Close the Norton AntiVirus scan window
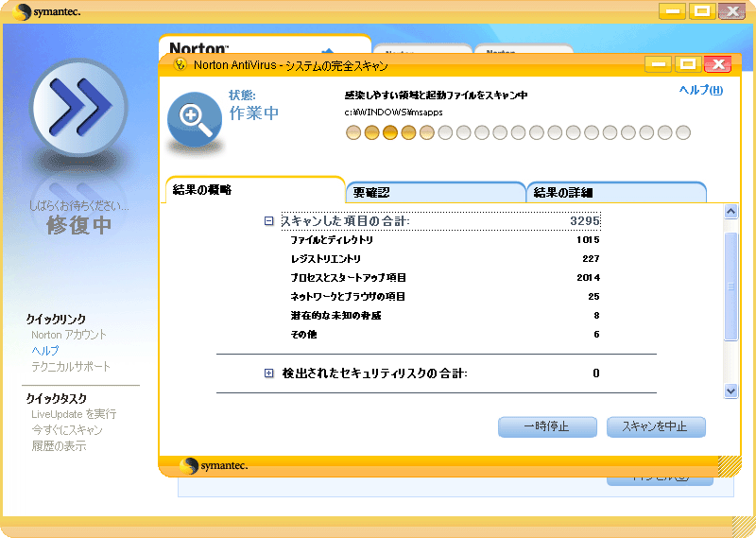756x538 pixels. tap(718, 64)
